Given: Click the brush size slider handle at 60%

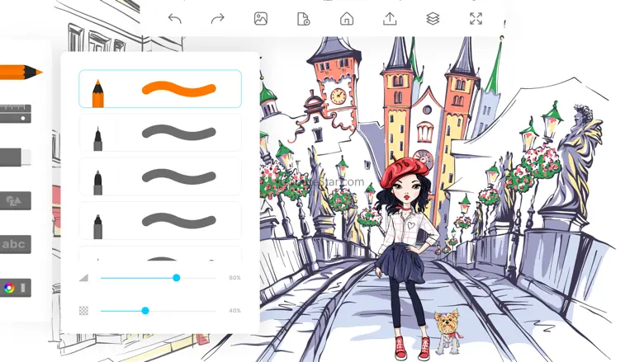Looking at the screenshot, I should pos(177,278).
